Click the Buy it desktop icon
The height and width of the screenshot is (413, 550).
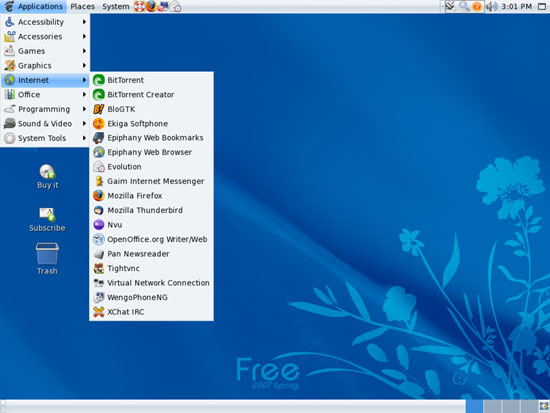pos(47,176)
